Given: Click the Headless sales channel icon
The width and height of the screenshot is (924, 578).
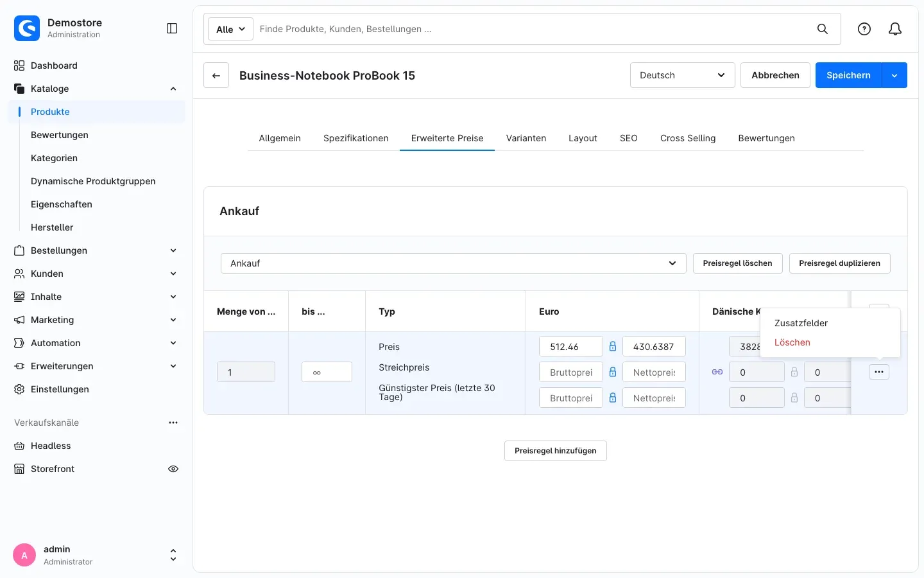Looking at the screenshot, I should [x=19, y=446].
